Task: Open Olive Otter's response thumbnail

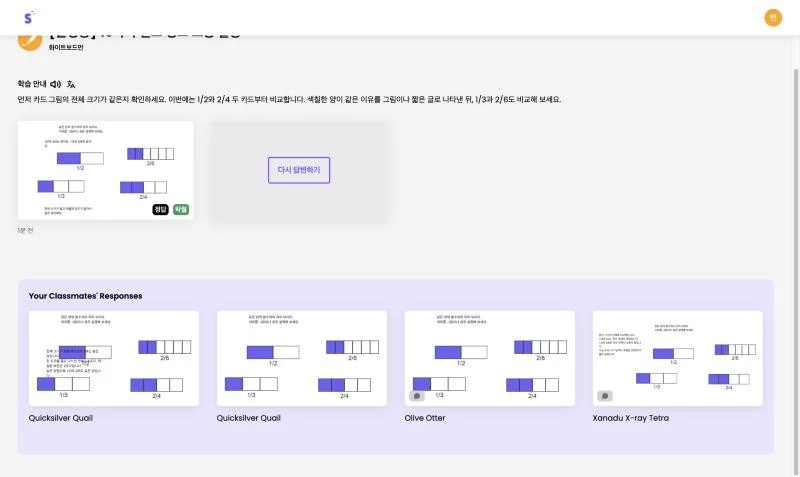Action: click(x=489, y=358)
